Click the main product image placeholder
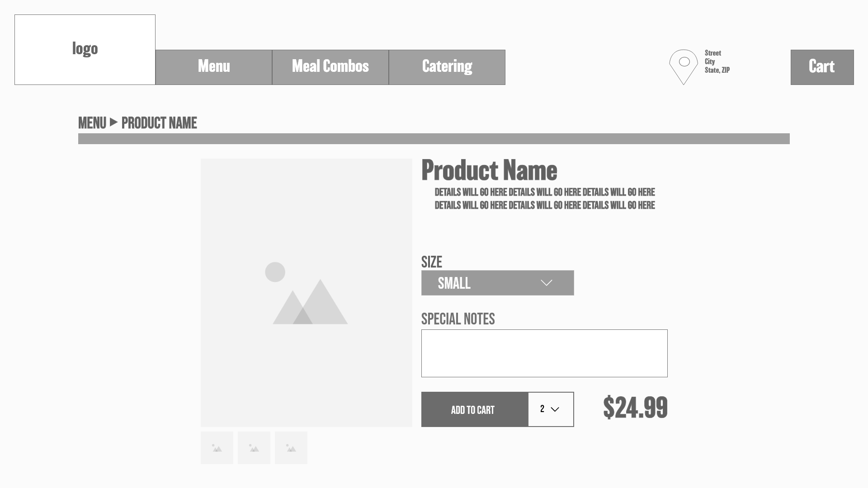This screenshot has width=868, height=488. coord(306,292)
